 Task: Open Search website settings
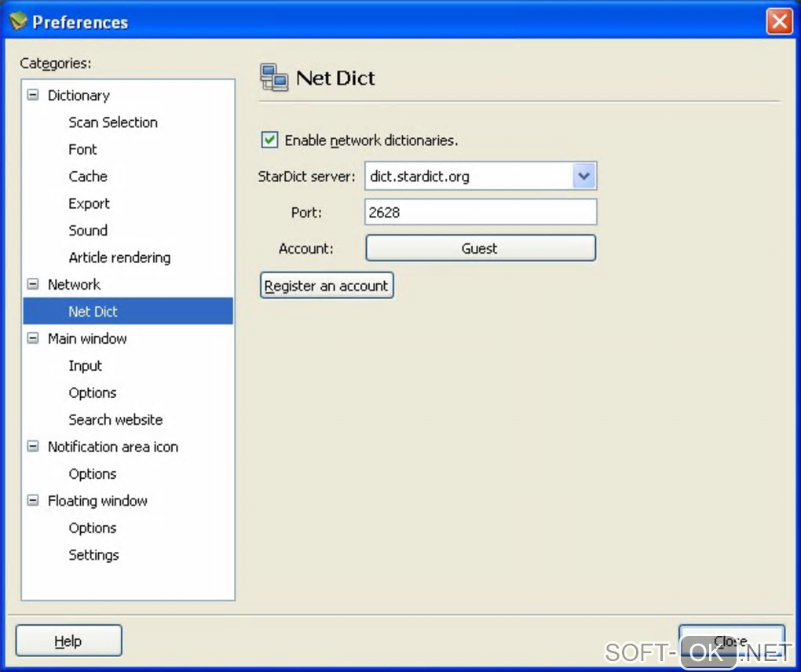tap(115, 420)
